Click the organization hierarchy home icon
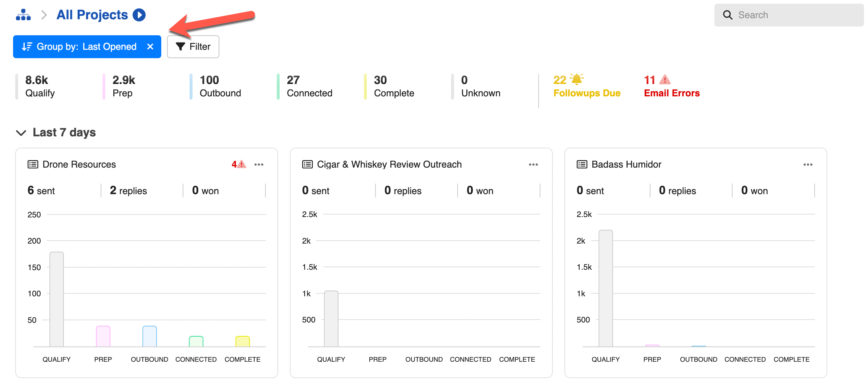Screen dimensions: 868x389 tap(23, 15)
